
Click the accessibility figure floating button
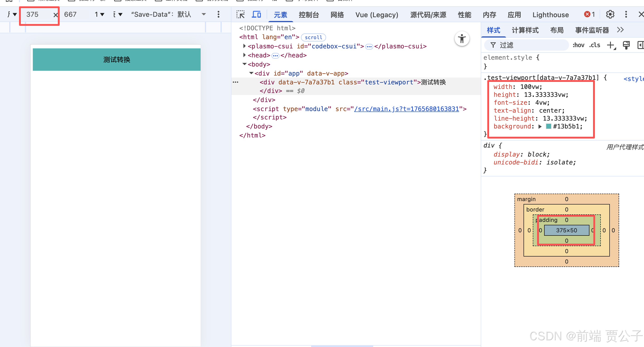[462, 39]
